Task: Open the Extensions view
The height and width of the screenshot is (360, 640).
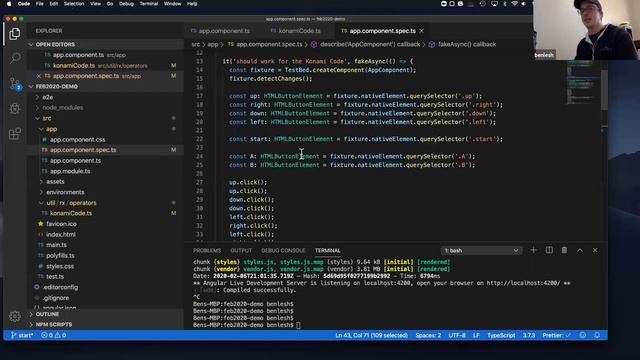Action: coord(15,133)
